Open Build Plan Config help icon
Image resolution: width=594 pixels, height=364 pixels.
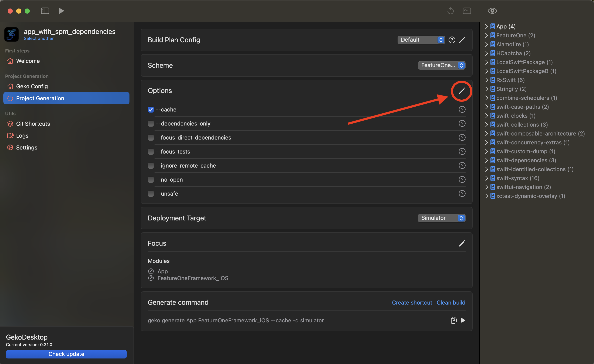pos(452,40)
